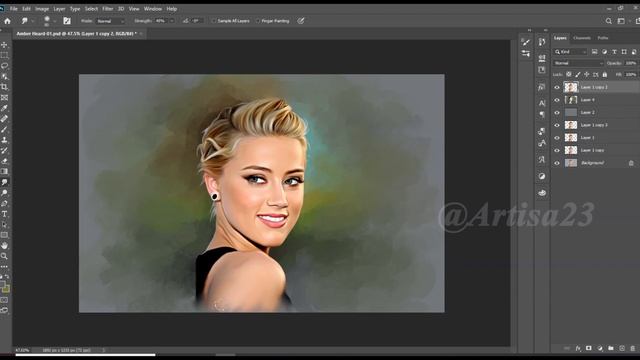Open the workspace switcher dropdown icon
Screen dimensions: 640x360
click(621, 21)
